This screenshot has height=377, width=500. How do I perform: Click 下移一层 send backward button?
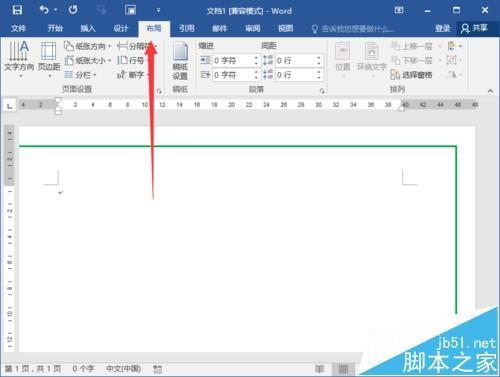417,60
